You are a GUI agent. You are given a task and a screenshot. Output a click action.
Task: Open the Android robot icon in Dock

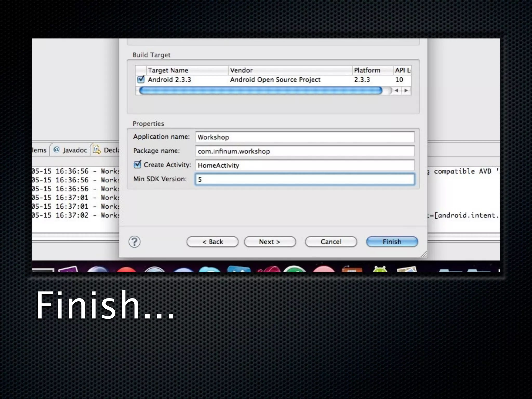coord(380,269)
